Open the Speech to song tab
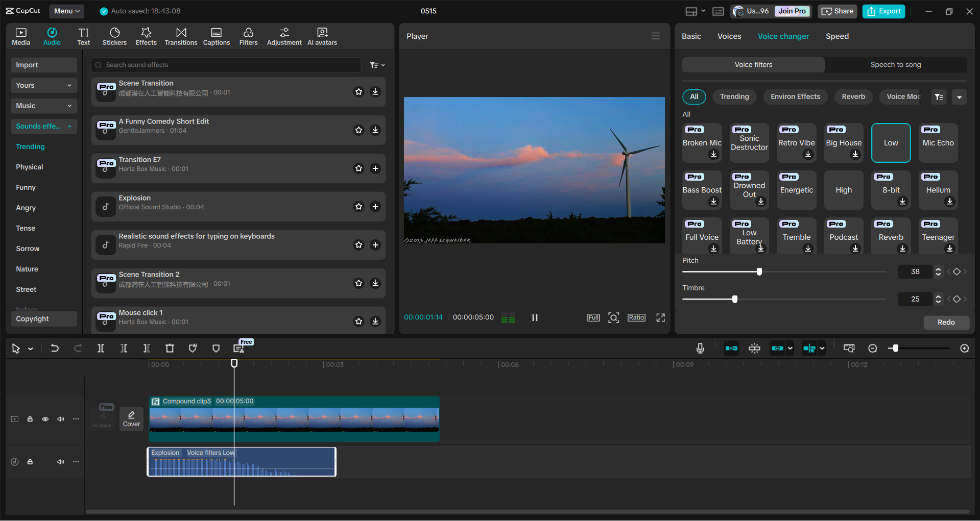Viewport: 980px width, 521px height. tap(896, 64)
